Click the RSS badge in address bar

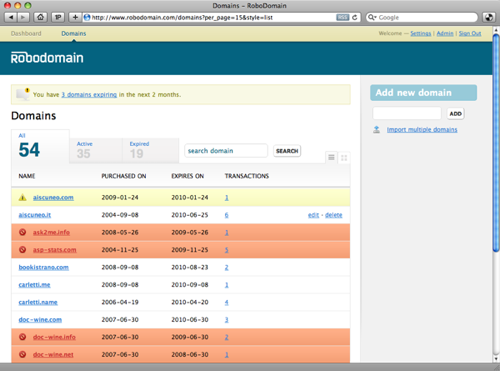(342, 17)
